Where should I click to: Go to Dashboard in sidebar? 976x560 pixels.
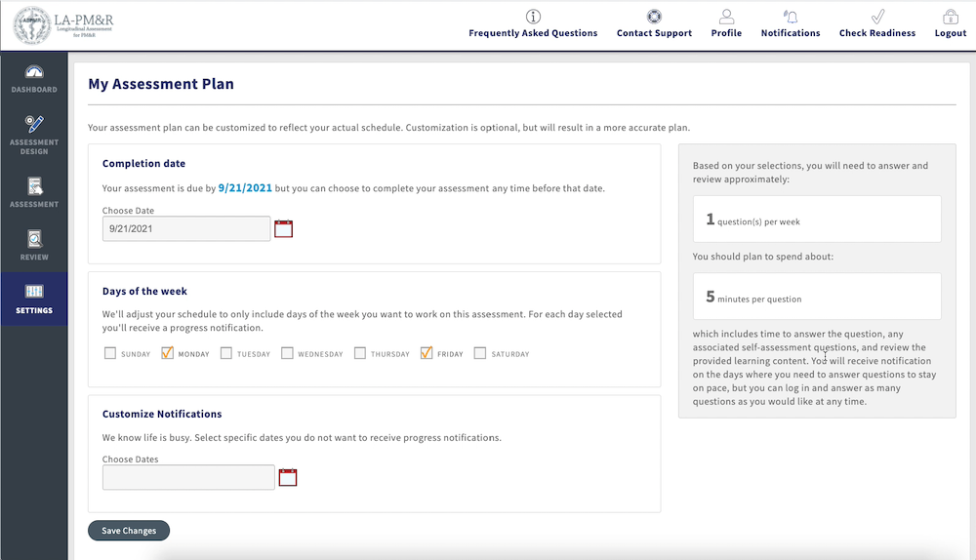(34, 78)
